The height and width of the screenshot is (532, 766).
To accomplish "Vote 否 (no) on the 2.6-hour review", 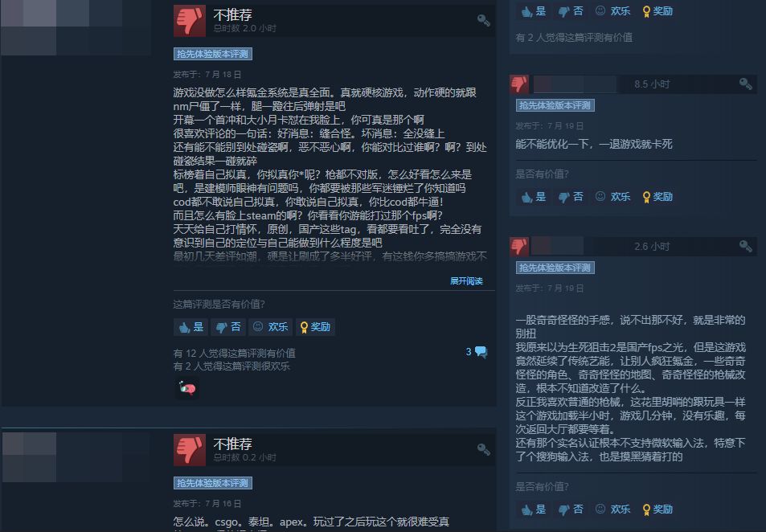I will point(571,509).
